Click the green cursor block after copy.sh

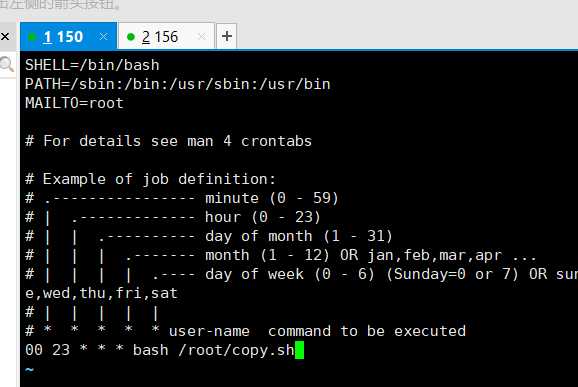point(299,350)
